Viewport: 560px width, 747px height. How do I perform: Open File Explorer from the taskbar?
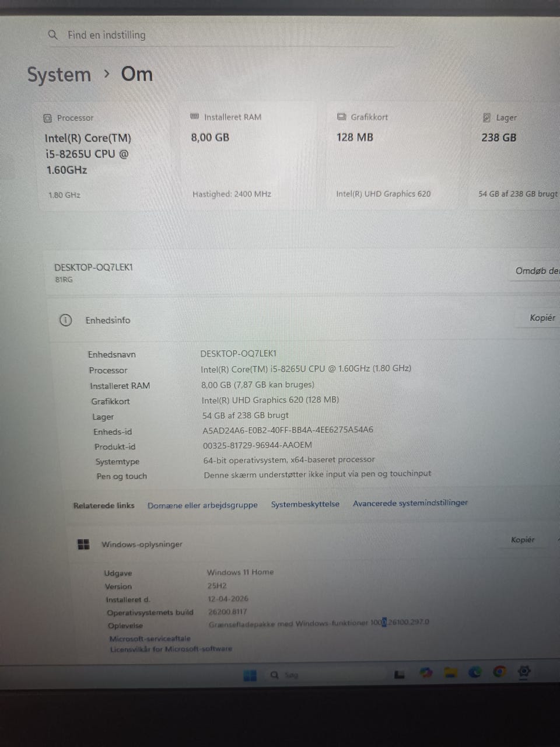(x=450, y=672)
